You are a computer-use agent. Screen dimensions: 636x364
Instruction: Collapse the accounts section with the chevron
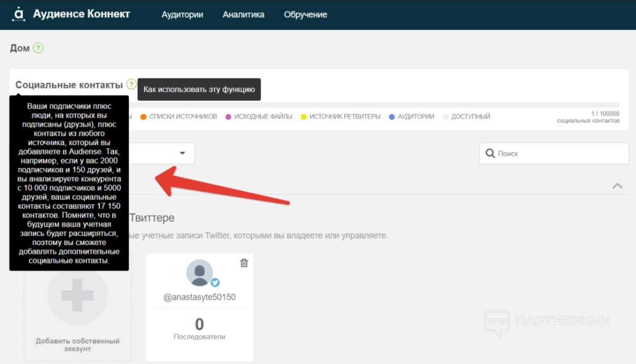(617, 186)
